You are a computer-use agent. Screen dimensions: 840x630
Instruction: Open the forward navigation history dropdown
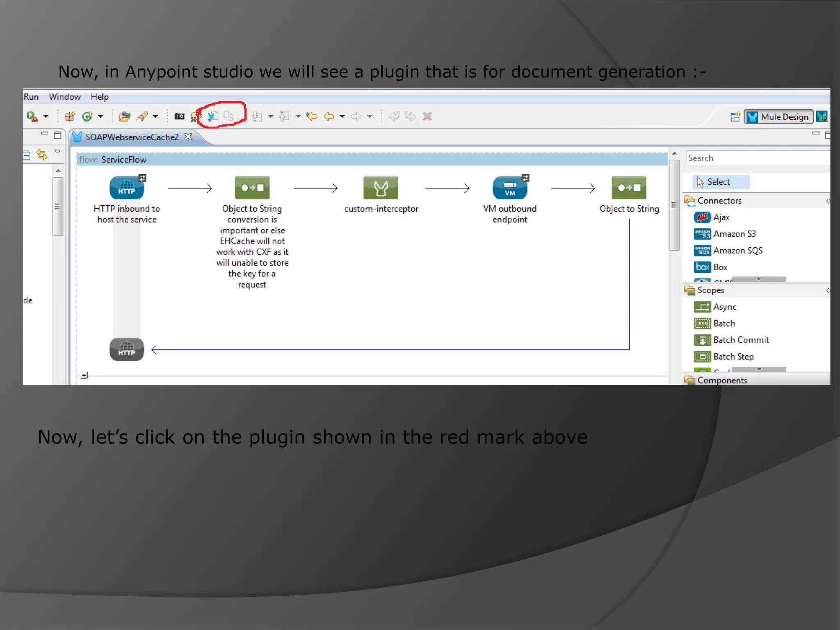point(370,116)
